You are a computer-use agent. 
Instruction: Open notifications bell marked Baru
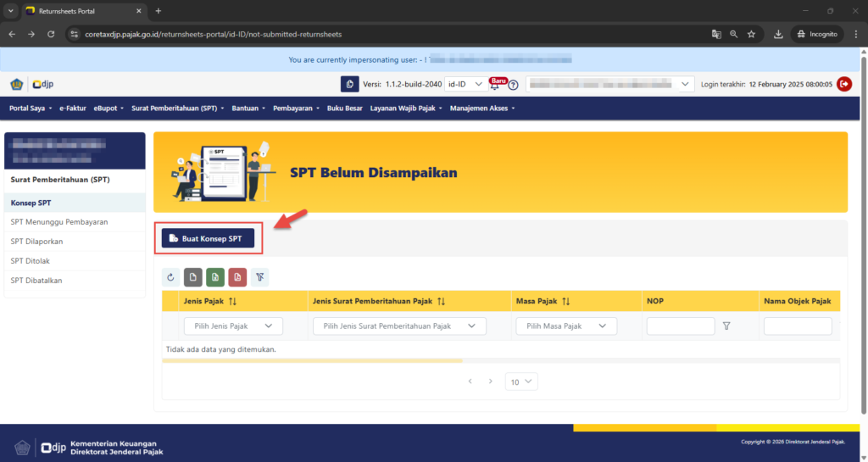pyautogui.click(x=495, y=85)
